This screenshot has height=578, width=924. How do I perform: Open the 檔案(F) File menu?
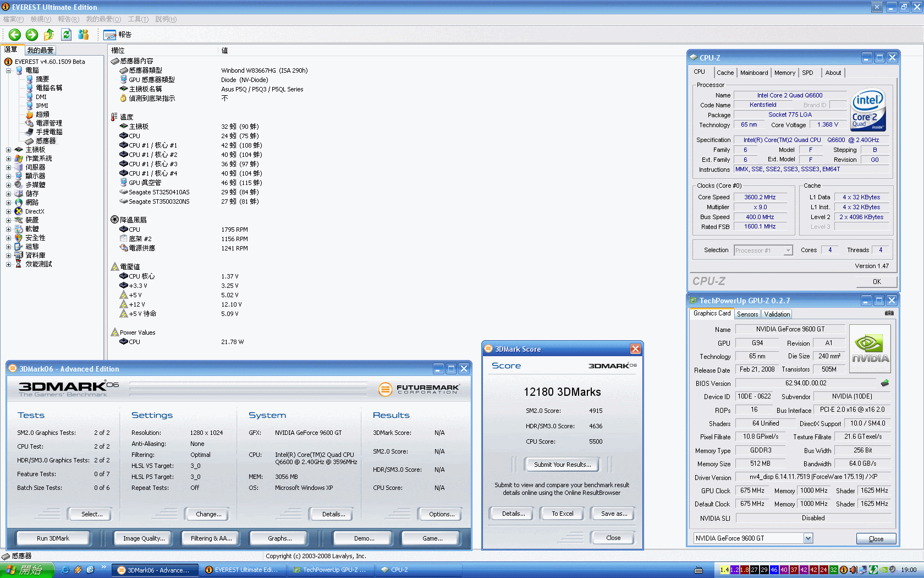[x=13, y=19]
